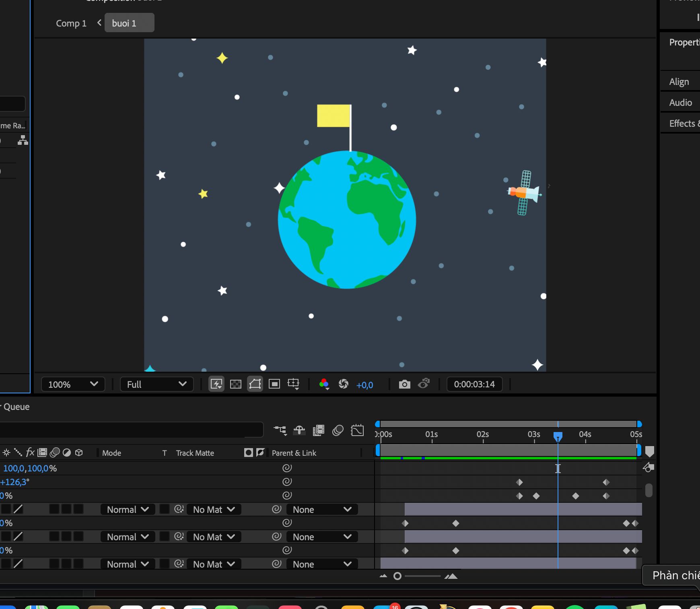Click the Show Snapshot eye-camera icon
700x609 pixels.
pos(424,384)
